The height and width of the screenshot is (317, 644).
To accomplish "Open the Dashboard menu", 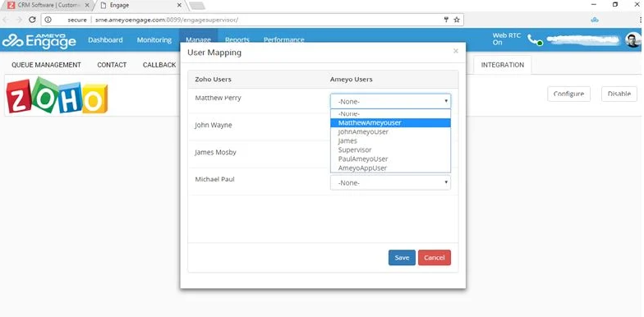I will [x=105, y=39].
